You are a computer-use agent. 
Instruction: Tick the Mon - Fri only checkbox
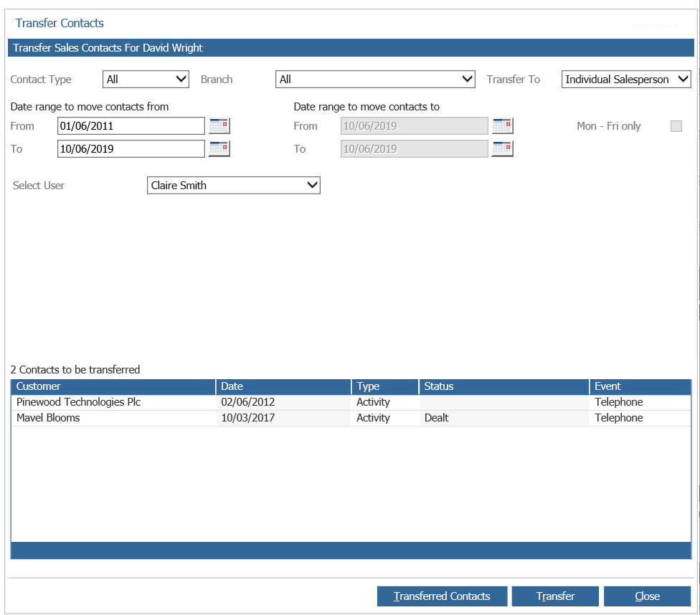point(676,126)
